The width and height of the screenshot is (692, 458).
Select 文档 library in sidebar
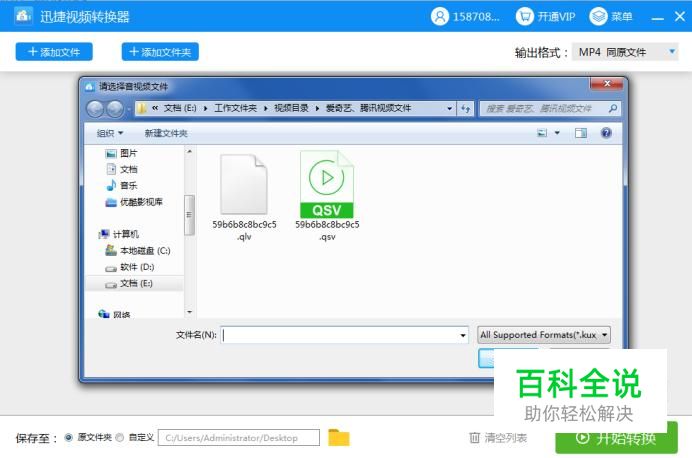[121, 169]
